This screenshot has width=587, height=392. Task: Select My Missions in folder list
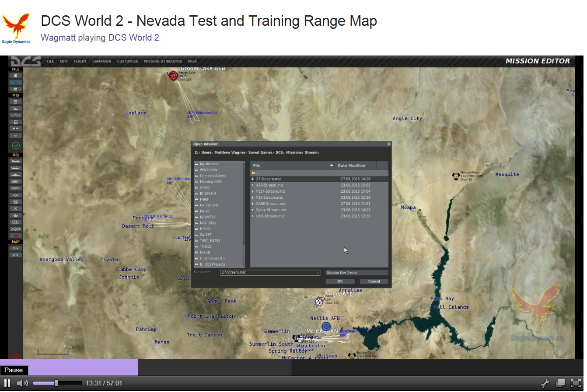pyautogui.click(x=210, y=164)
